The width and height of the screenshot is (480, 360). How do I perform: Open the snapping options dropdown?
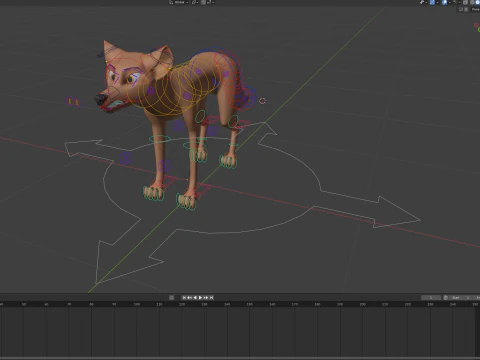(211, 2)
